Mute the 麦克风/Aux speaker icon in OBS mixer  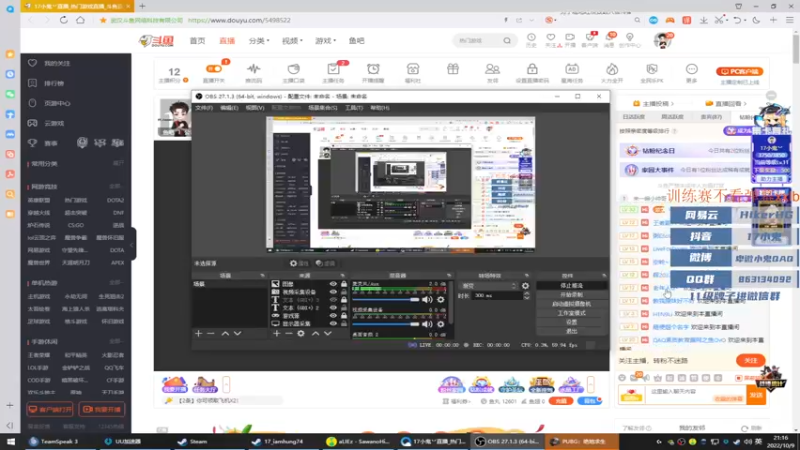(x=427, y=299)
